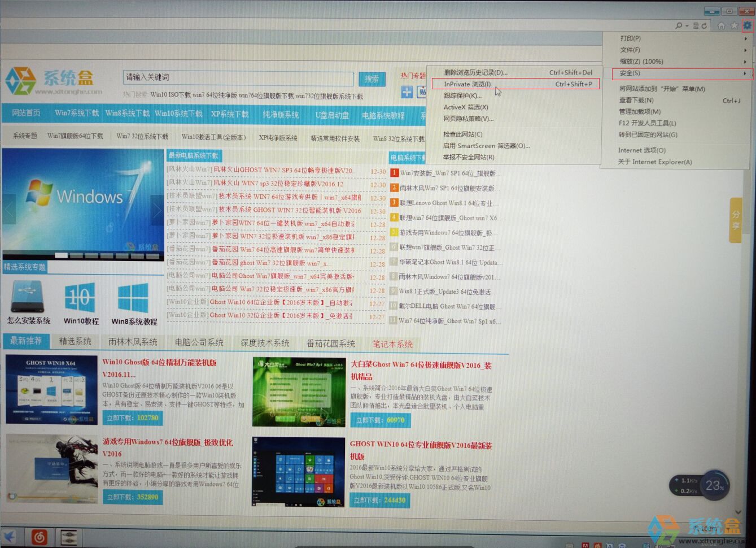Open Win7 32位系统下载 sub-navigation link

click(x=142, y=137)
